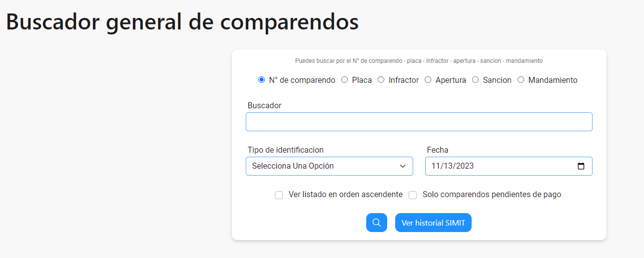Click the day value 13 in Fecha
The height and width of the screenshot is (258, 644).
(x=448, y=166)
